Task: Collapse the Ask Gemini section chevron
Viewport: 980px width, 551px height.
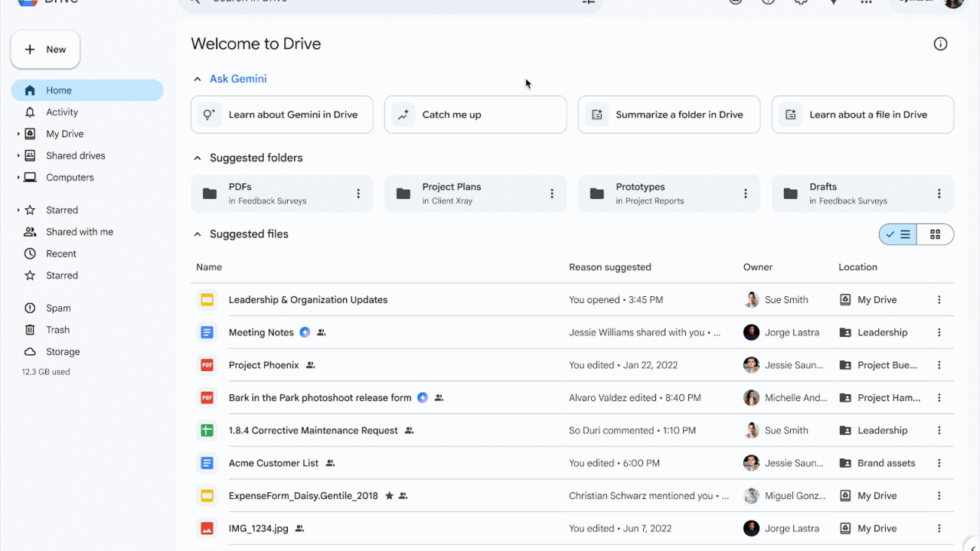Action: tap(198, 79)
